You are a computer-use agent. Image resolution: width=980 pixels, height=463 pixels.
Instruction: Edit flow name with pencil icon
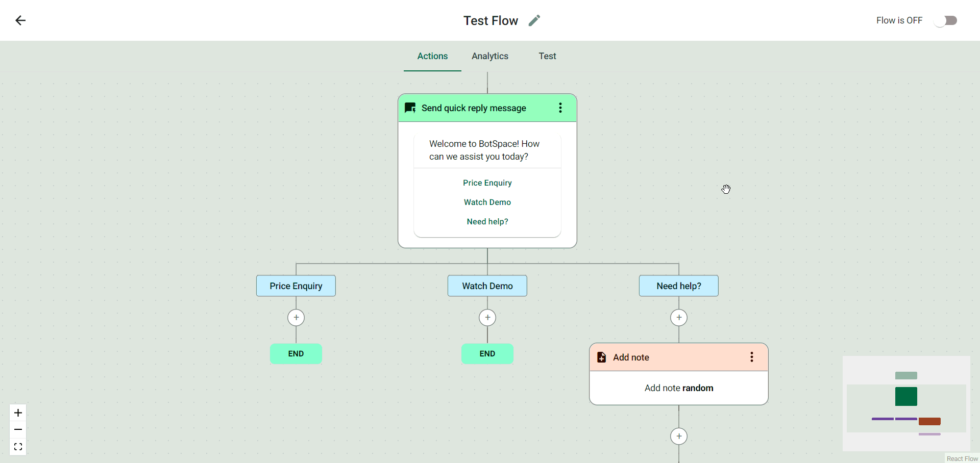534,20
